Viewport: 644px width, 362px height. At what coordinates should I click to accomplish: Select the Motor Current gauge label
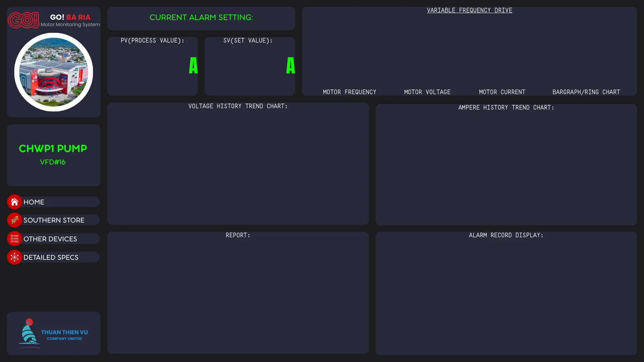502,92
